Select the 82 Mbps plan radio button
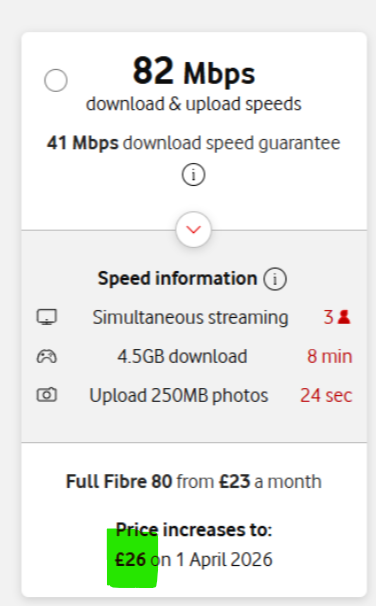Screen dimensions: 376x606 point(56,80)
